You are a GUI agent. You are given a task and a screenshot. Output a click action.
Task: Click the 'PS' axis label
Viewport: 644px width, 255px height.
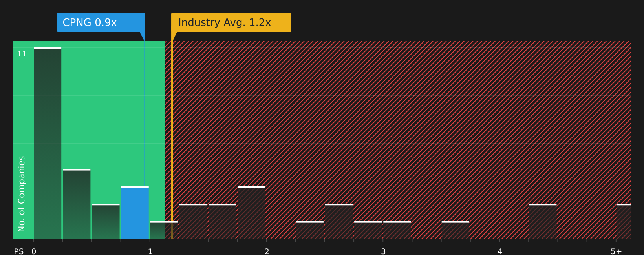tap(19, 251)
